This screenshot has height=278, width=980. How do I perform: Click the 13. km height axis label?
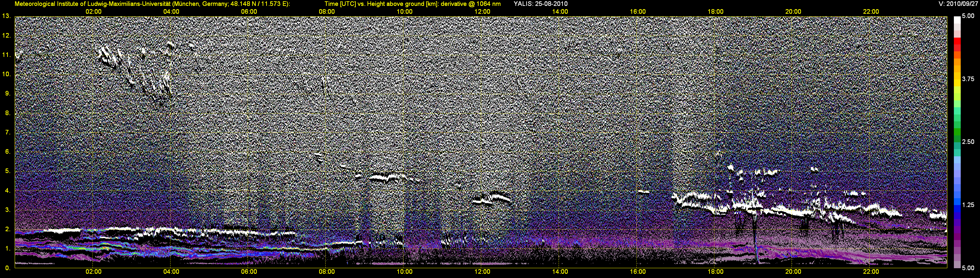pos(7,16)
